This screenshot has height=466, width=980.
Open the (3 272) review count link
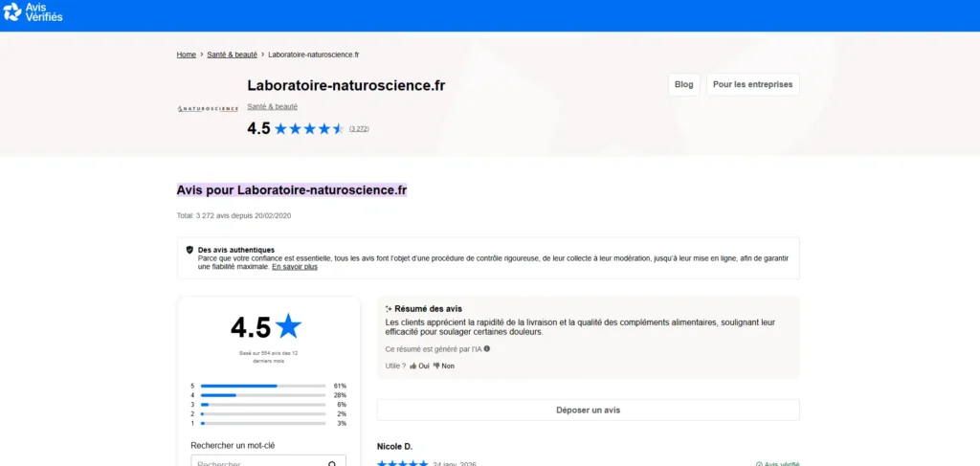coord(359,128)
